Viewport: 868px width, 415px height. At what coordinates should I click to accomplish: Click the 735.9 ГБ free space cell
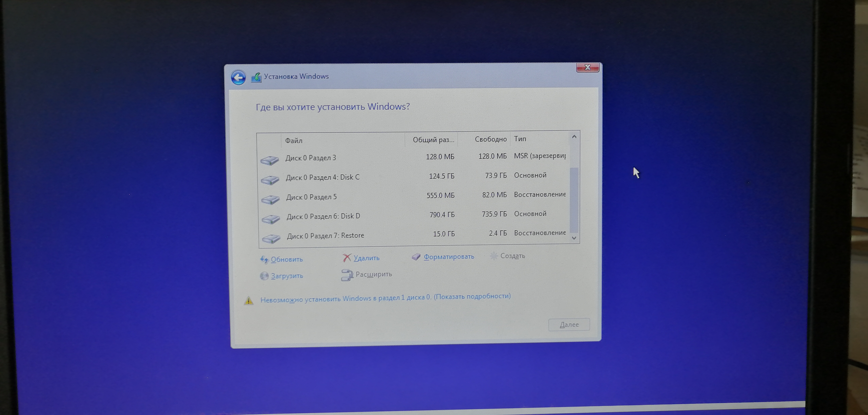click(x=494, y=214)
